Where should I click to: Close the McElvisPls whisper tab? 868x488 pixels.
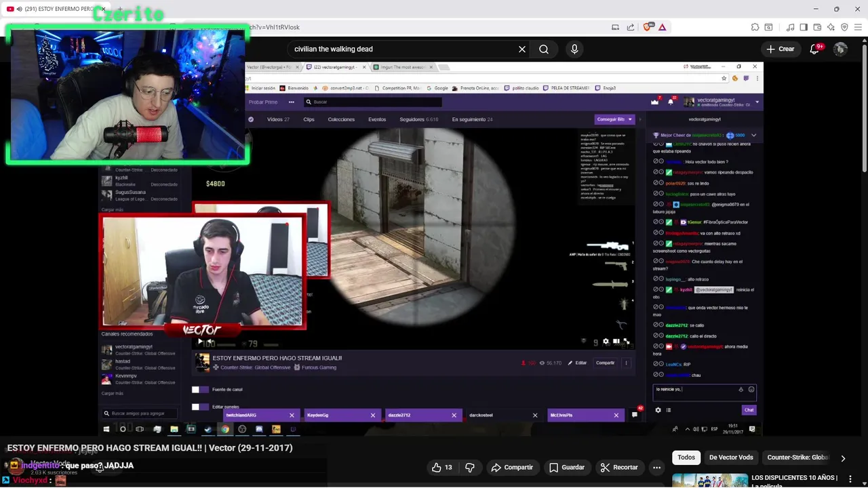(x=616, y=415)
